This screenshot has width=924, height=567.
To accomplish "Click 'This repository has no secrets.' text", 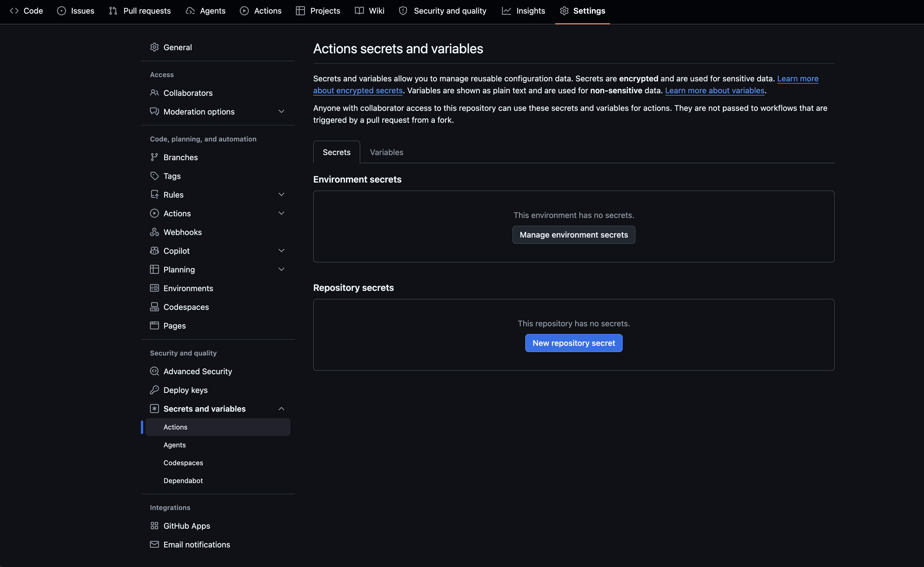I will point(574,323).
